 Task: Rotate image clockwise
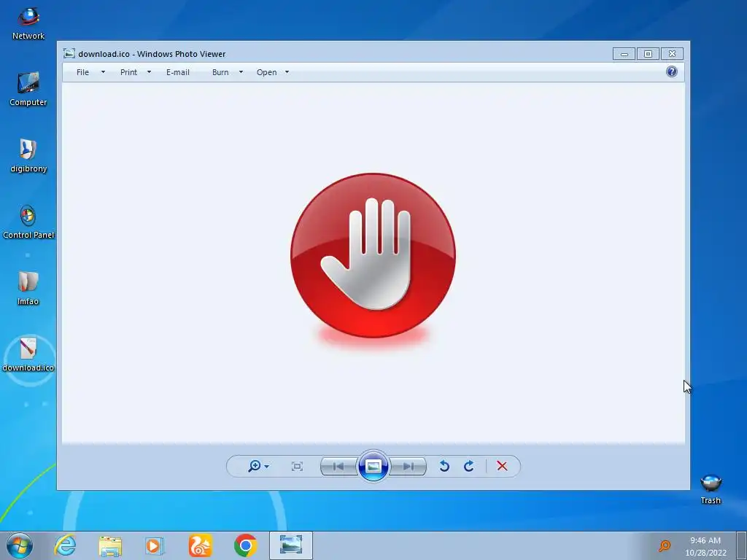pos(469,466)
